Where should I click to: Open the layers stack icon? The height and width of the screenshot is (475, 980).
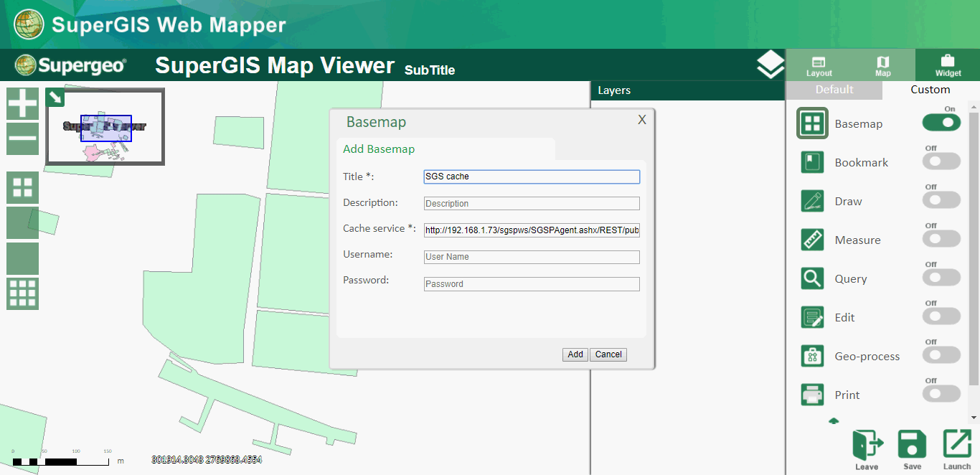point(771,65)
